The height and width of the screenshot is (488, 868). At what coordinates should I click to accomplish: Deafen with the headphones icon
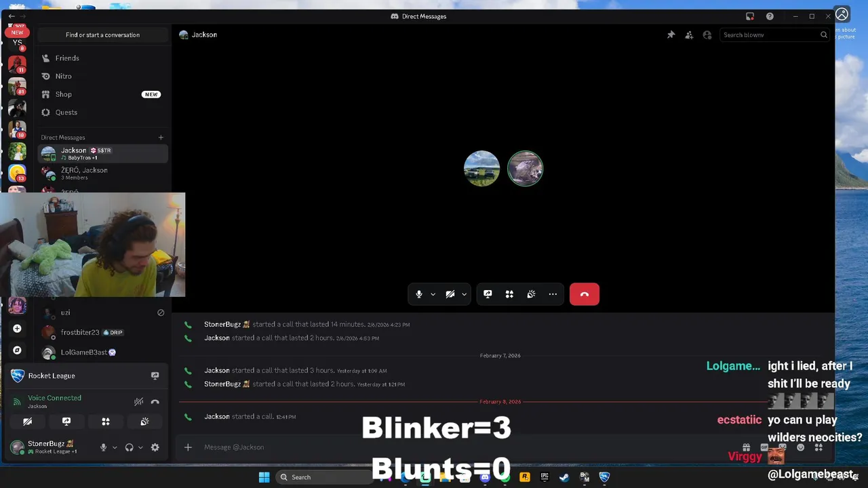129,447
